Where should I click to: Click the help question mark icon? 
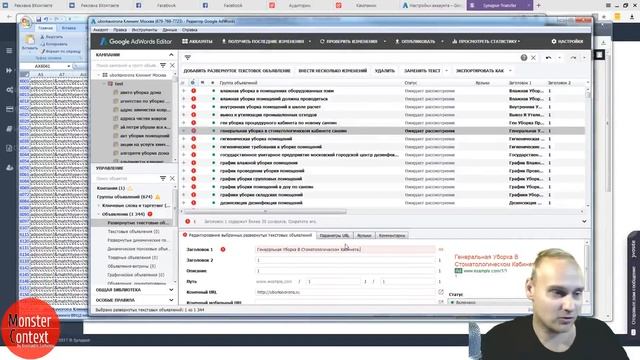pos(524,58)
